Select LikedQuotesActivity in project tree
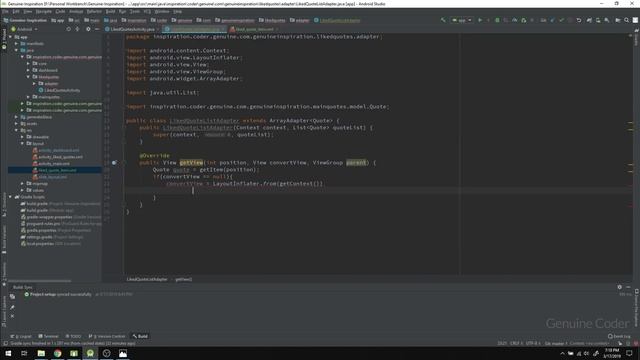Viewport: 640px width, 360px height. pyautogui.click(x=62, y=90)
